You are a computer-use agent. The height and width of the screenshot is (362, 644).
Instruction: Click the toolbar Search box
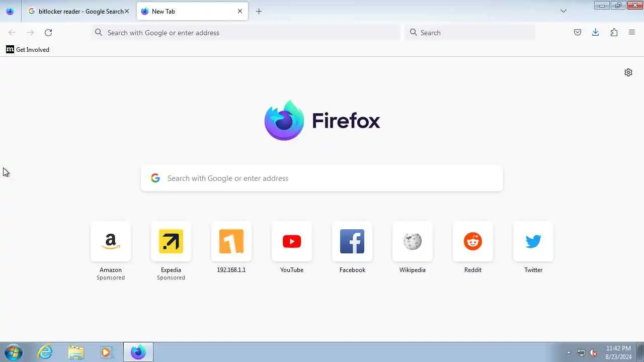(x=470, y=33)
